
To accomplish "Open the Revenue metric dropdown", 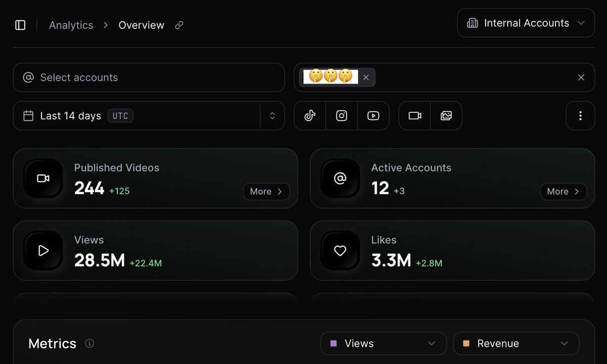I will coord(516,343).
